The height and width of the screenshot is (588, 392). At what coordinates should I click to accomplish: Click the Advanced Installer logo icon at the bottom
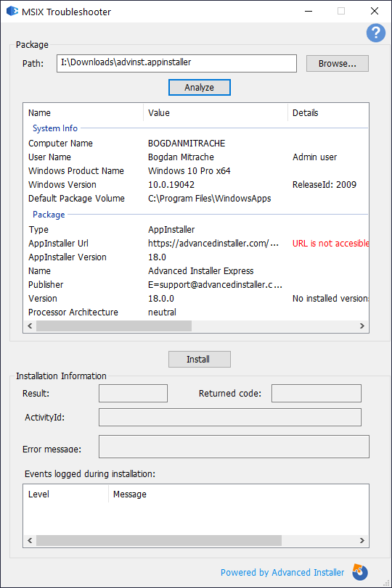tap(360, 572)
